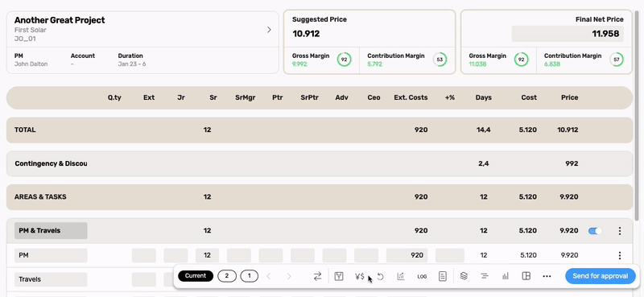The width and height of the screenshot is (644, 297).
Task: Click the Q.ty column header
Action: [x=114, y=97]
